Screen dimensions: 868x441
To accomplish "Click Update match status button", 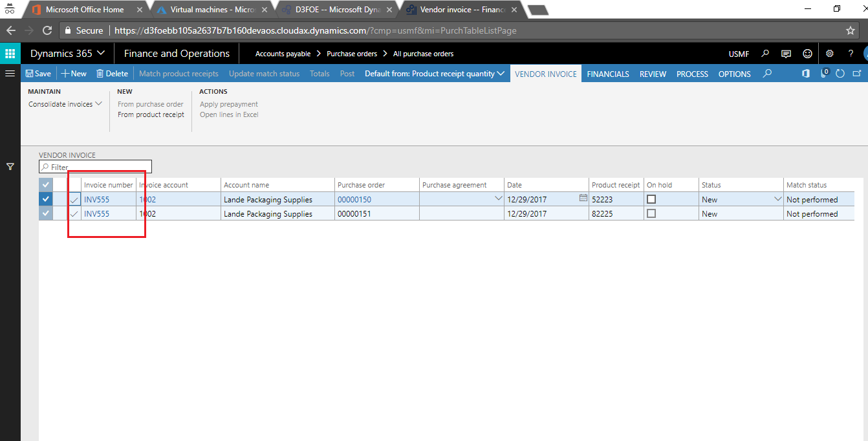I will (264, 74).
